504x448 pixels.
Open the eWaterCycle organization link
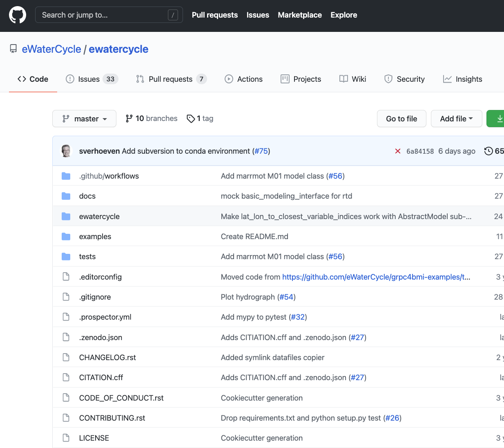coord(51,49)
